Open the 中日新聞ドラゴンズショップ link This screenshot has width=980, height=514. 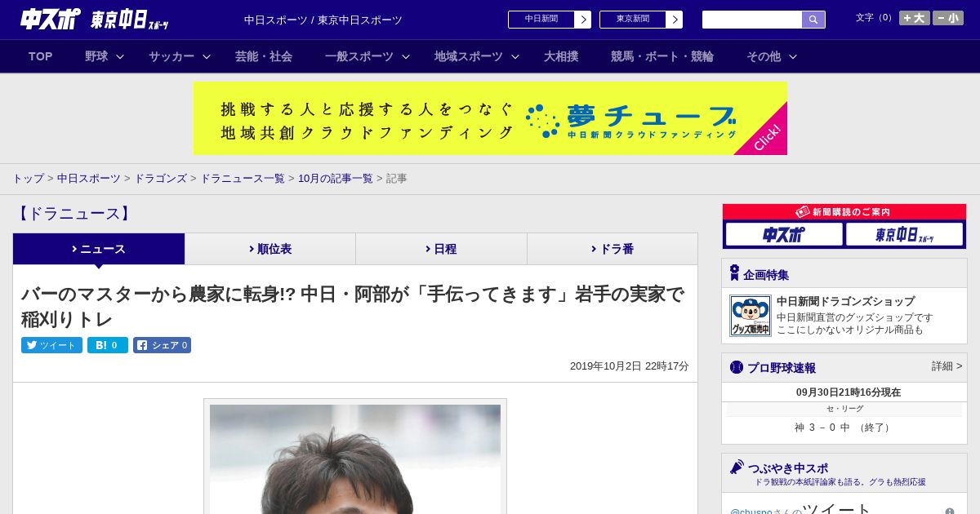tap(845, 301)
